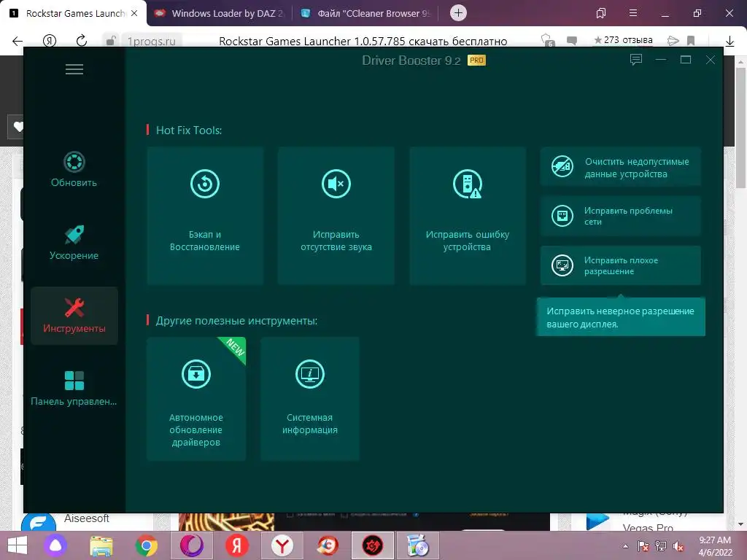The image size is (747, 560).
Task: Reload the current browser page
Action: point(82,41)
